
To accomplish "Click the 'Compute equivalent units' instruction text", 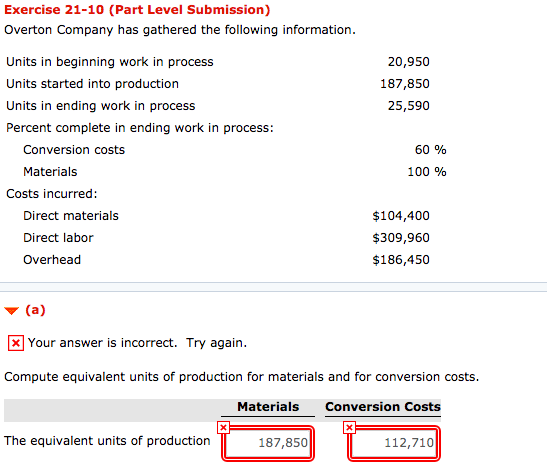I will 241,377.
